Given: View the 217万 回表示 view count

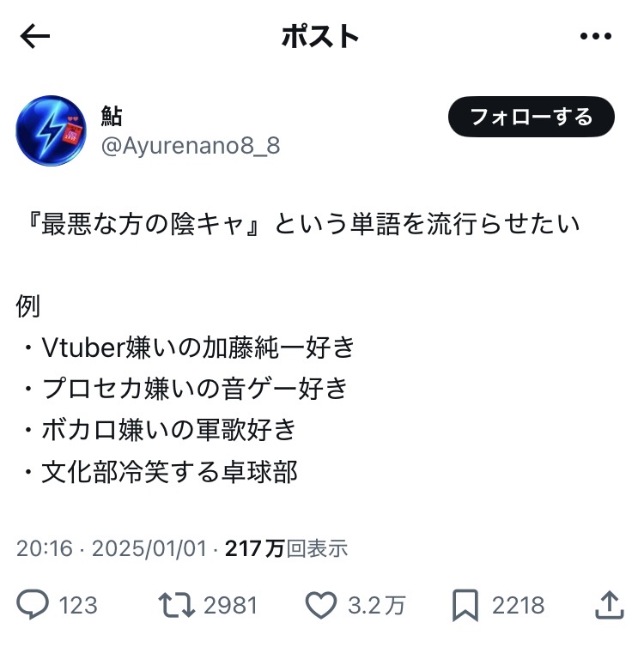Looking at the screenshot, I should pyautogui.click(x=286, y=548).
